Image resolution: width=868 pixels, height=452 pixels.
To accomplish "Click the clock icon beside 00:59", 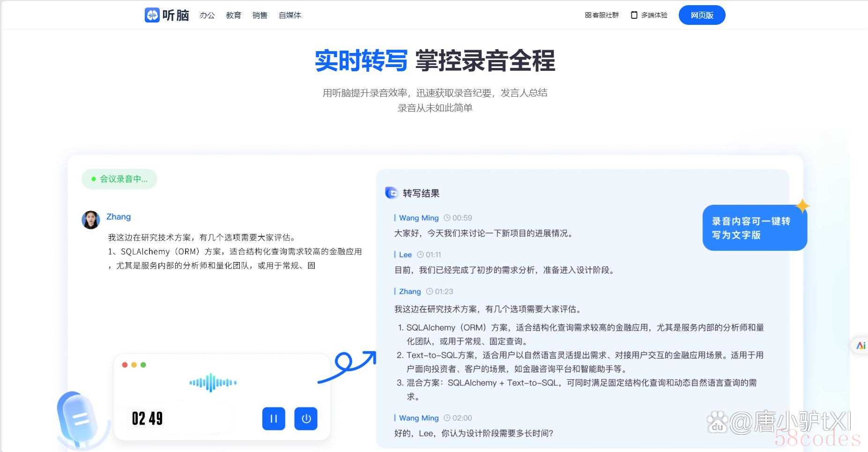I will pos(447,218).
